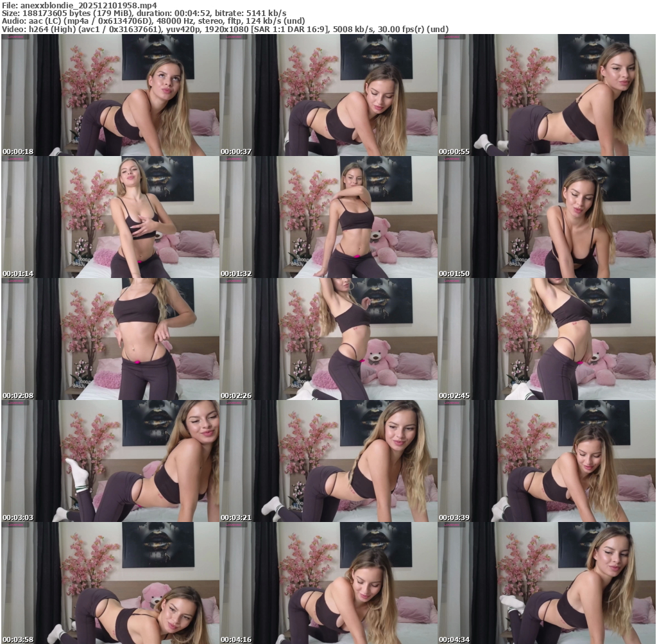Click the Audio codec info line
This screenshot has width=657, height=644.
tap(153, 21)
